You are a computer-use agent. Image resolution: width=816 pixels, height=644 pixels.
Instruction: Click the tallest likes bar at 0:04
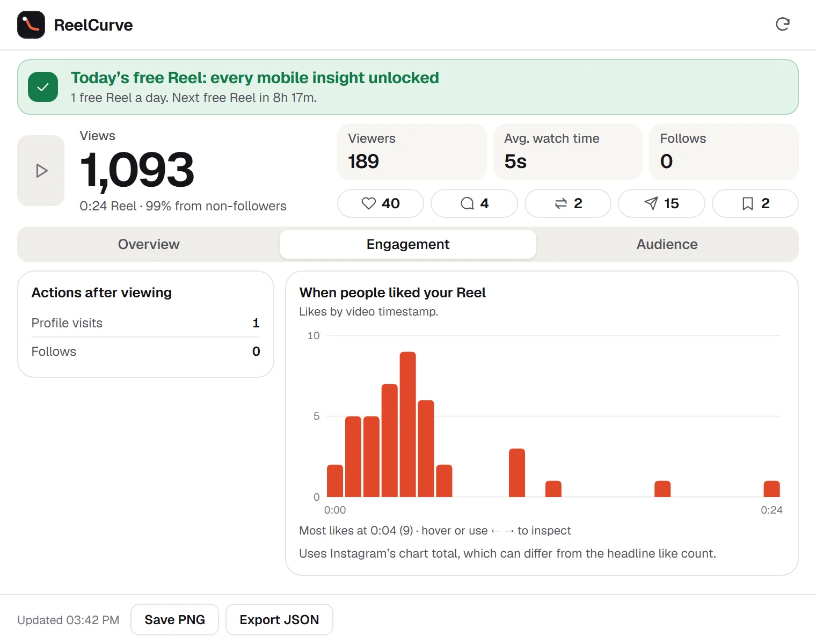coord(408,425)
